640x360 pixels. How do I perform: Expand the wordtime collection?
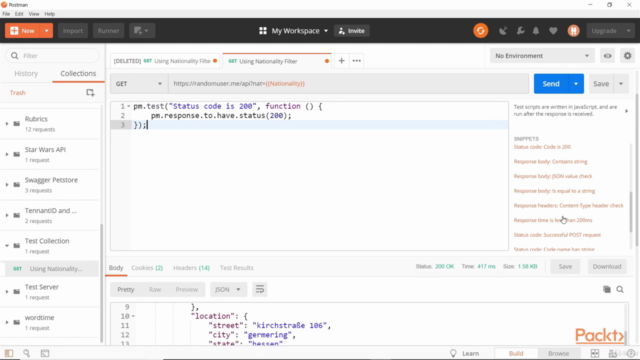[7, 322]
